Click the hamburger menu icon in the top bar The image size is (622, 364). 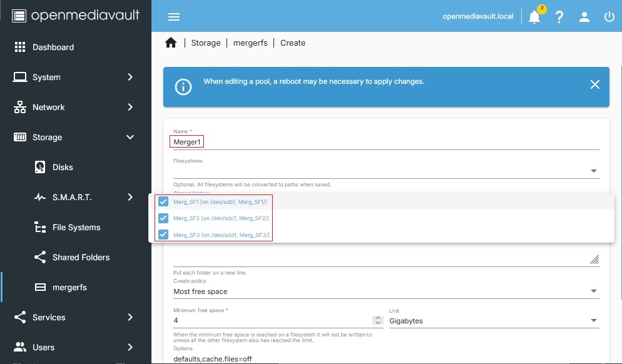pos(174,17)
